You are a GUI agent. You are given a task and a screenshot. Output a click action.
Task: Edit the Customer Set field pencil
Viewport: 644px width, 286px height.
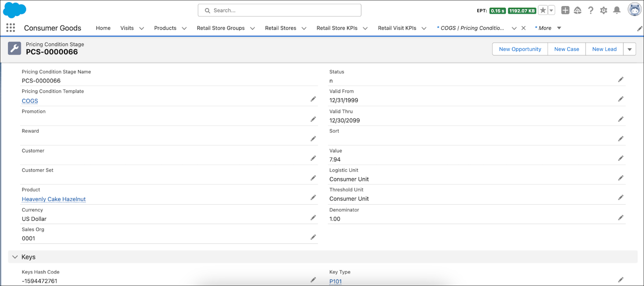click(313, 178)
